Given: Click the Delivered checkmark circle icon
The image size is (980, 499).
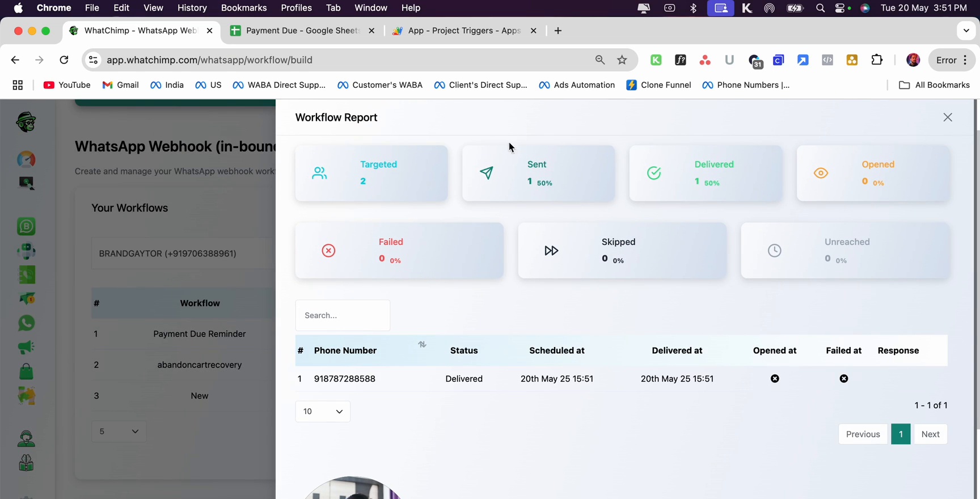Looking at the screenshot, I should point(654,173).
